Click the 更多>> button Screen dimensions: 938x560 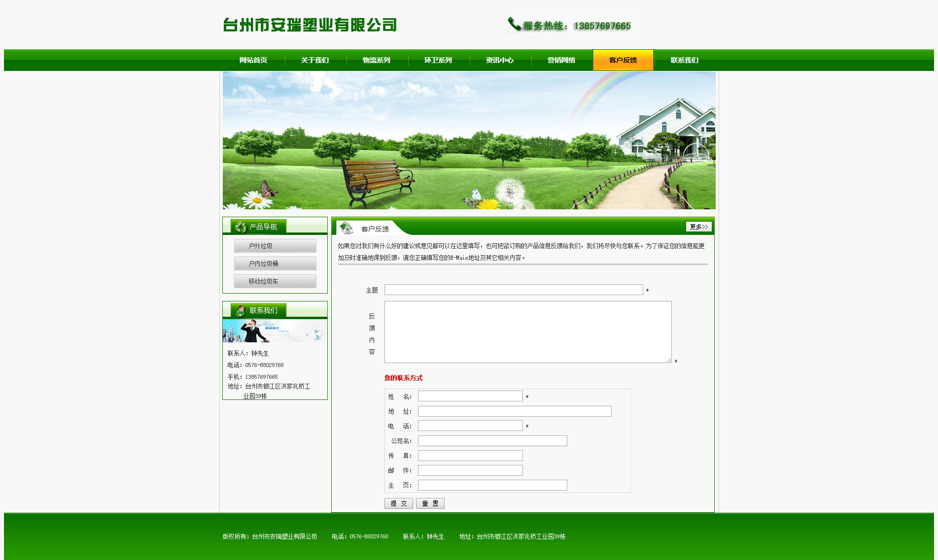point(698,227)
